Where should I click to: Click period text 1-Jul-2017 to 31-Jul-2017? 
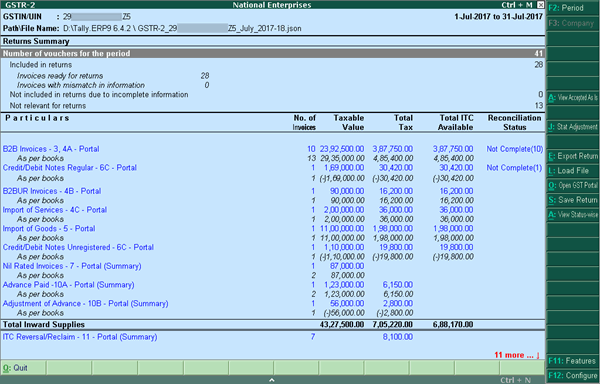499,17
